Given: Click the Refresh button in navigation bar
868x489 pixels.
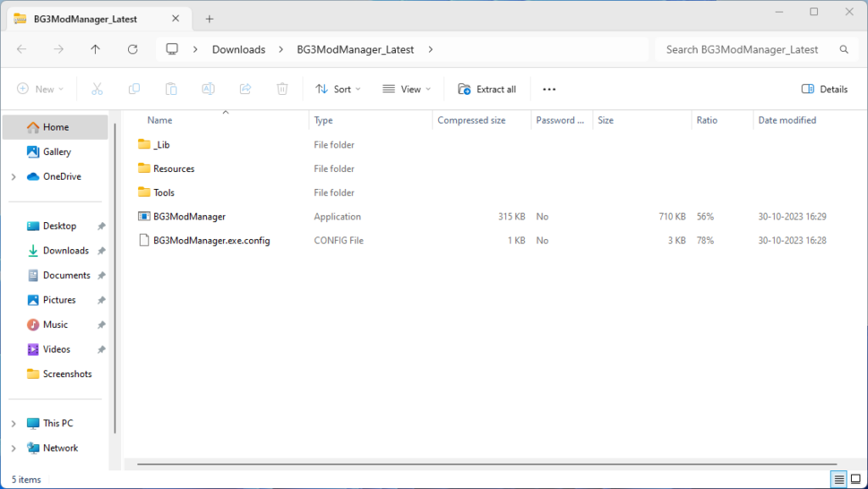Looking at the screenshot, I should pyautogui.click(x=132, y=50).
